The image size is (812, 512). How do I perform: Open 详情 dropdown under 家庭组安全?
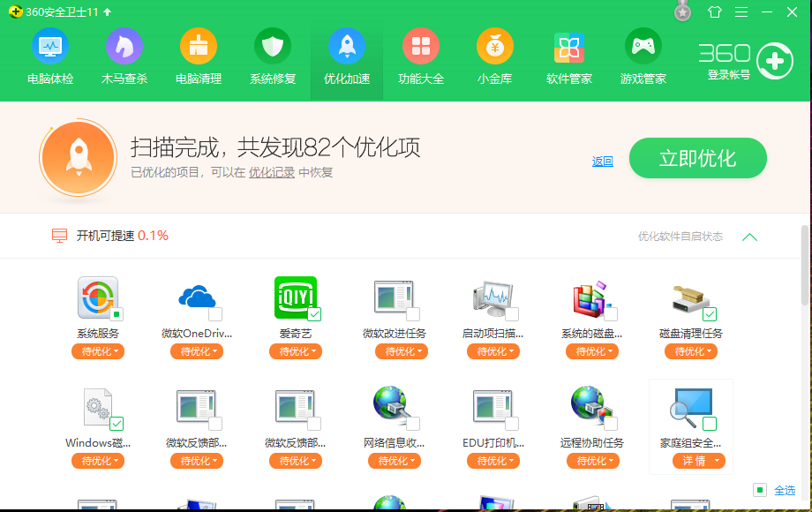pos(699,461)
